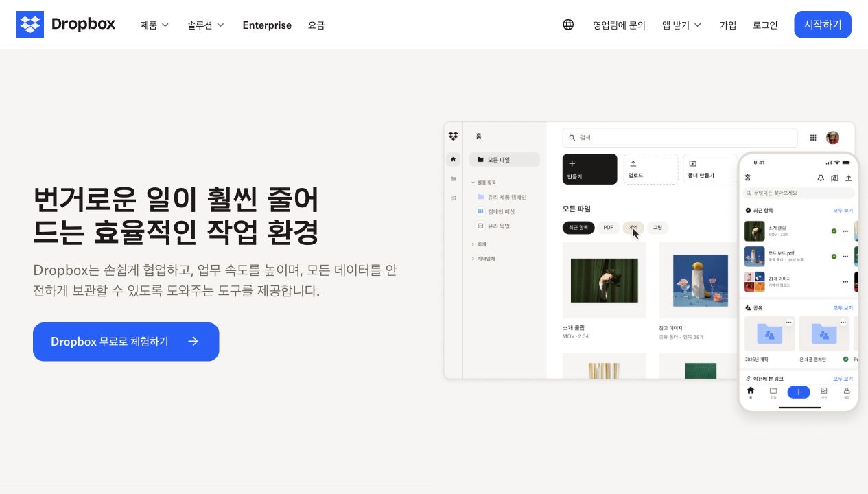Click the Dropbox glyph in the preview sidebar
The height and width of the screenshot is (494, 868).
click(x=453, y=137)
